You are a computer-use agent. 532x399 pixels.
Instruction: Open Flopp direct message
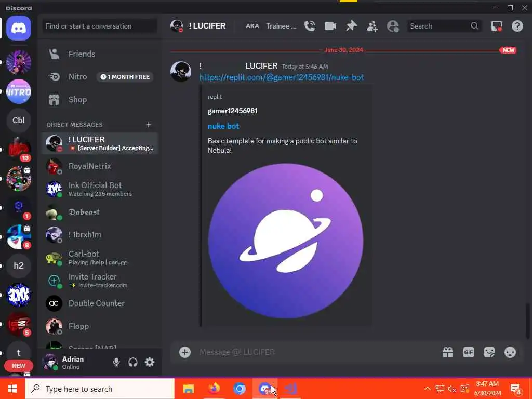point(100,326)
